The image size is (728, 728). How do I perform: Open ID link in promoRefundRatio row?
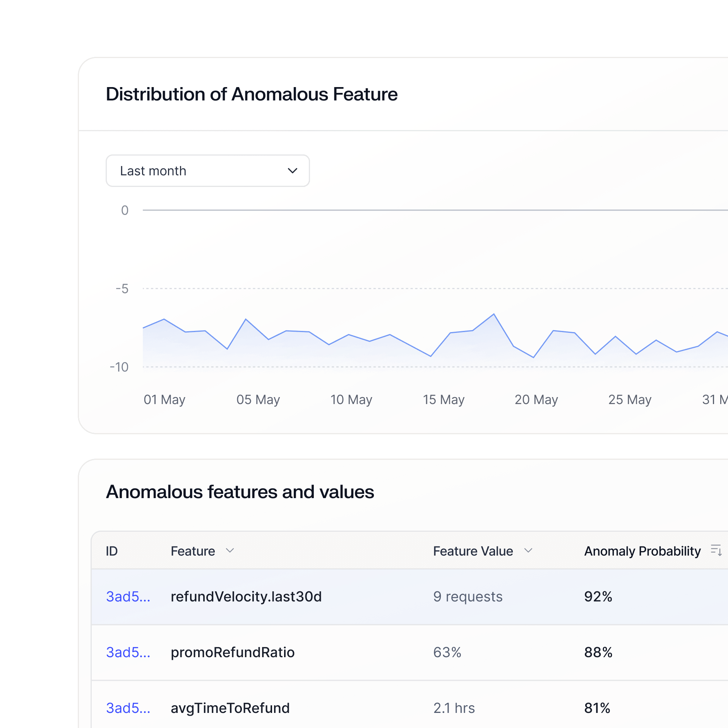(128, 652)
